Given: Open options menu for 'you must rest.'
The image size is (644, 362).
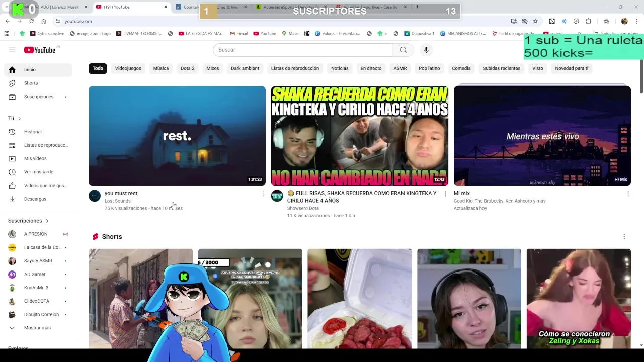Looking at the screenshot, I should [263, 194].
